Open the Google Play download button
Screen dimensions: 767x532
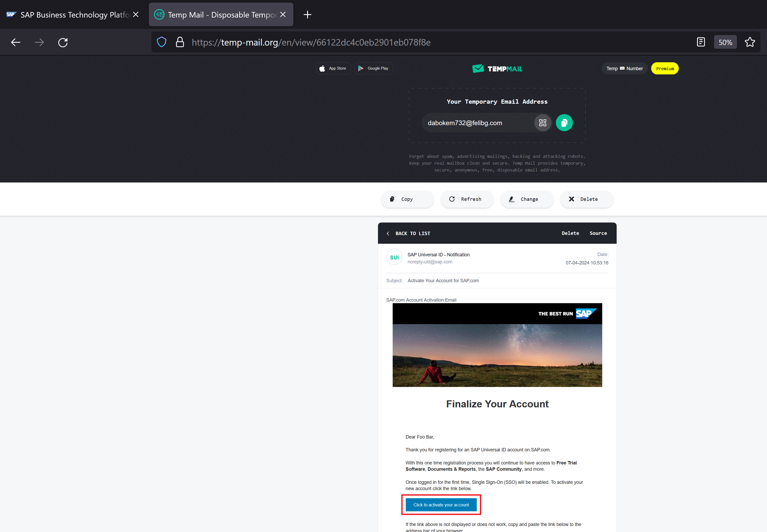[373, 68]
